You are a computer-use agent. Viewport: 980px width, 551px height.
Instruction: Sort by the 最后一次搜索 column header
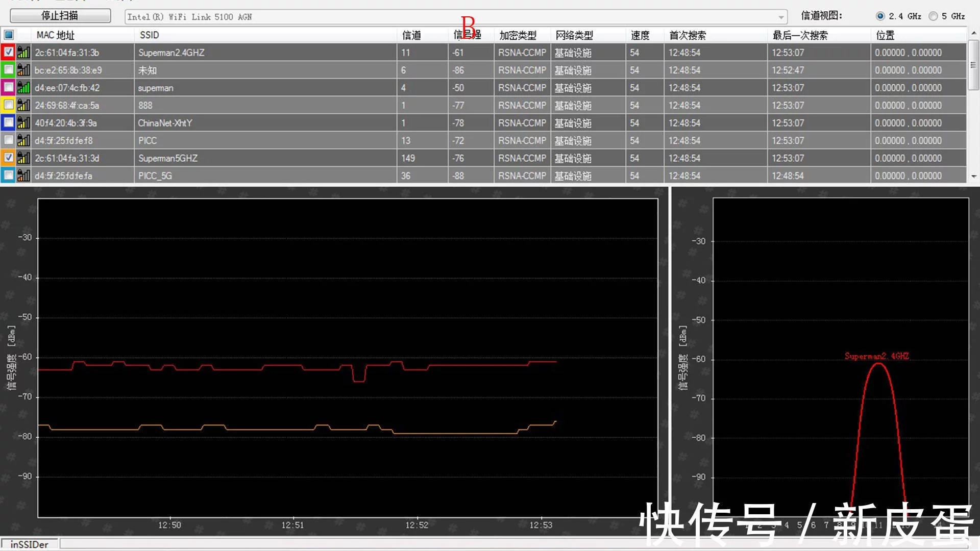point(819,35)
